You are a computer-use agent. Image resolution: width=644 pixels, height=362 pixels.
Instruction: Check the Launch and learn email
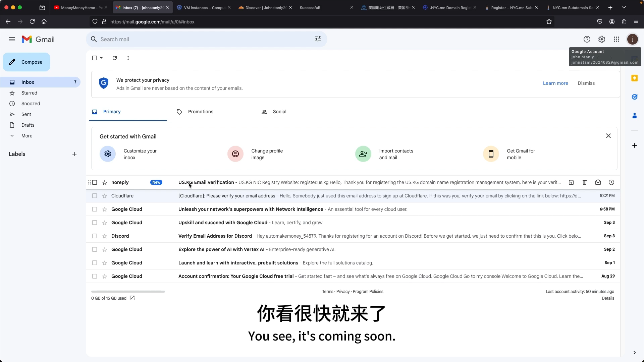pos(95,263)
